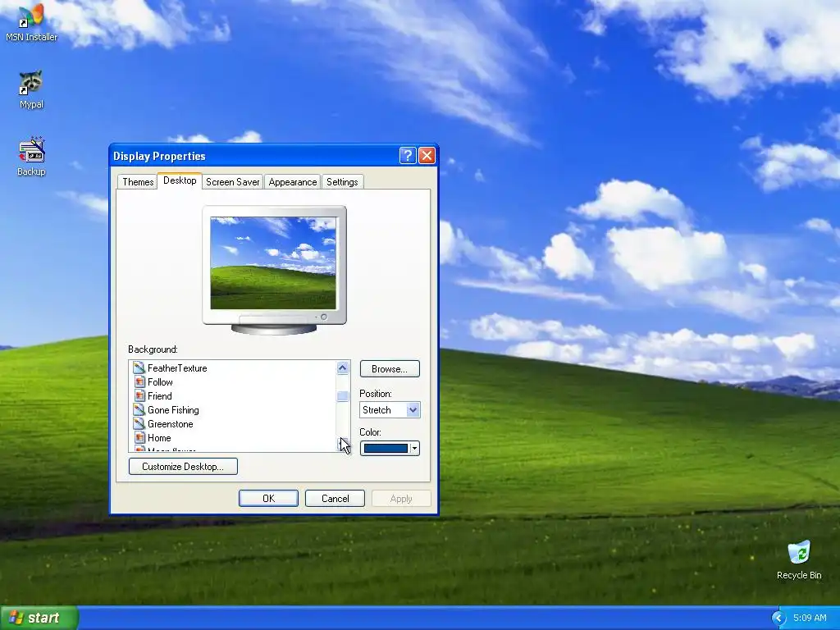Click the 5:09 AM taskbar clock

[x=810, y=618]
